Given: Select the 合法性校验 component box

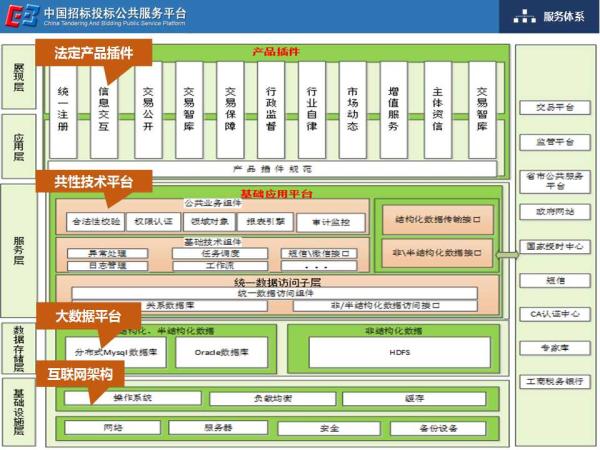Looking at the screenshot, I should (x=94, y=221).
